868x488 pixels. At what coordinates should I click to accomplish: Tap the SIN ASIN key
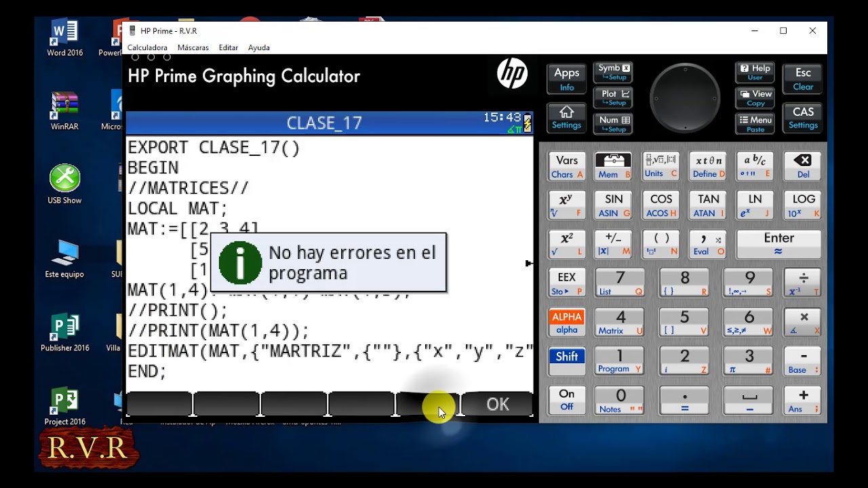click(613, 205)
